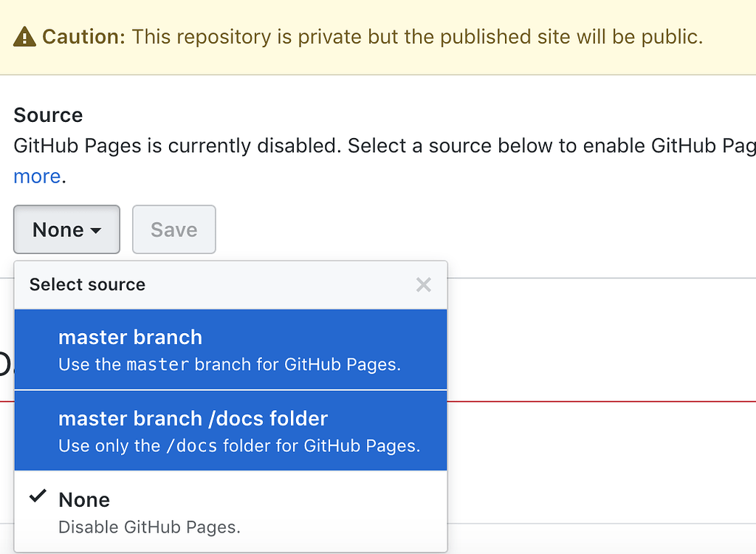Open the None source selector dropdown
This screenshot has width=756, height=554.
pos(66,230)
